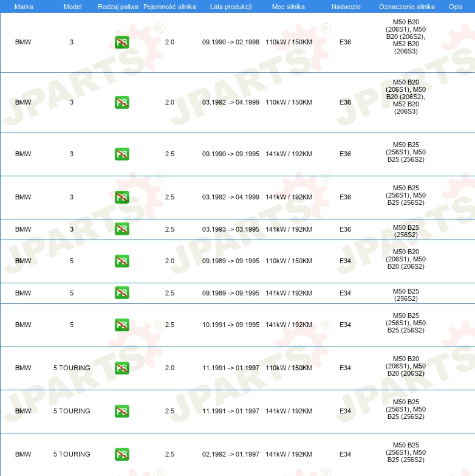Click 5 TOURING model in the 2.0 row
This screenshot has width=475, height=476.
[x=72, y=368]
